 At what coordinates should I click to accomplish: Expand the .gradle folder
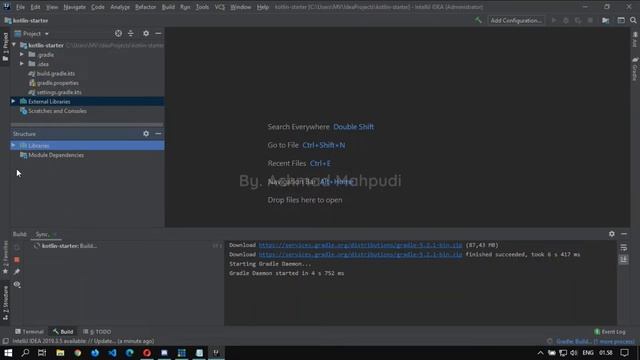click(22, 54)
